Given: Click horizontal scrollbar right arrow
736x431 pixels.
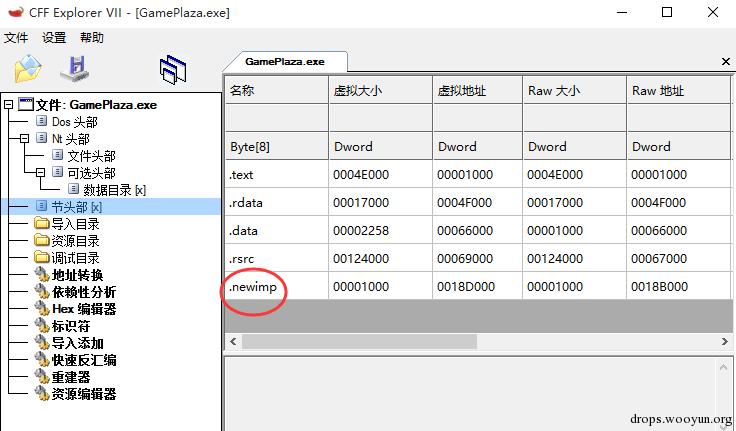Looking at the screenshot, I should (725, 342).
